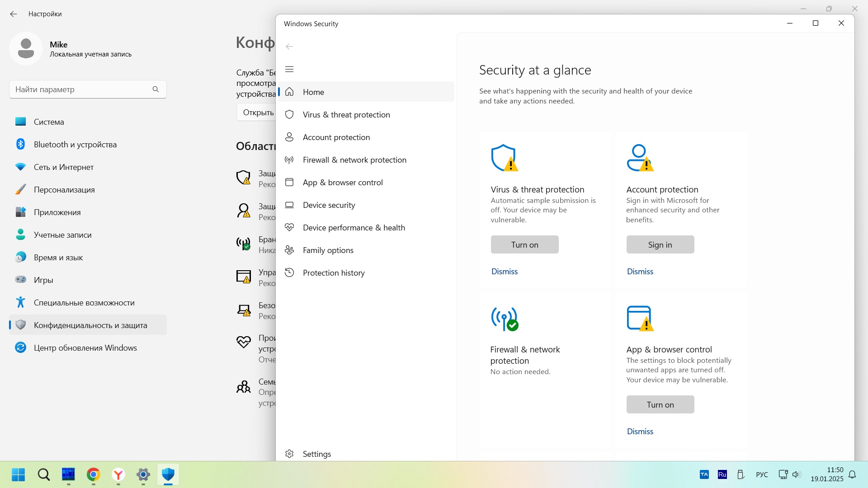Click the Sign in button for Account protection
868x488 pixels.
660,244
